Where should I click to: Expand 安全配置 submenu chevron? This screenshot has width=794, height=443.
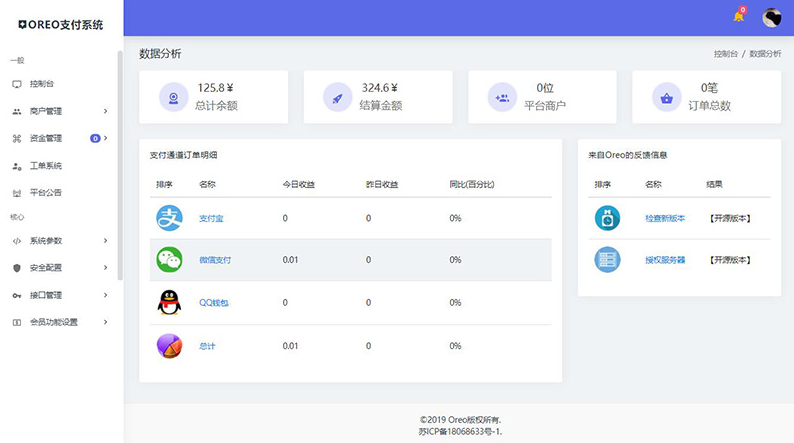tap(105, 267)
